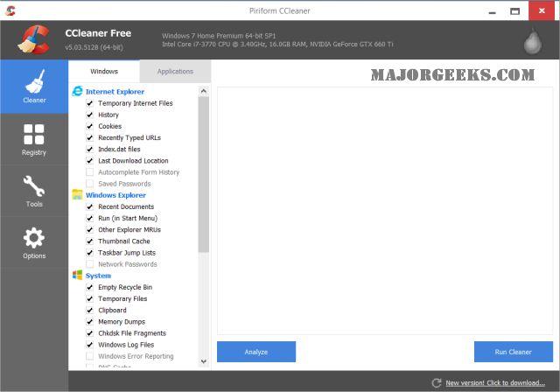The width and height of the screenshot is (560, 392).
Task: Select the Internet Explorer heading
Action: [115, 92]
